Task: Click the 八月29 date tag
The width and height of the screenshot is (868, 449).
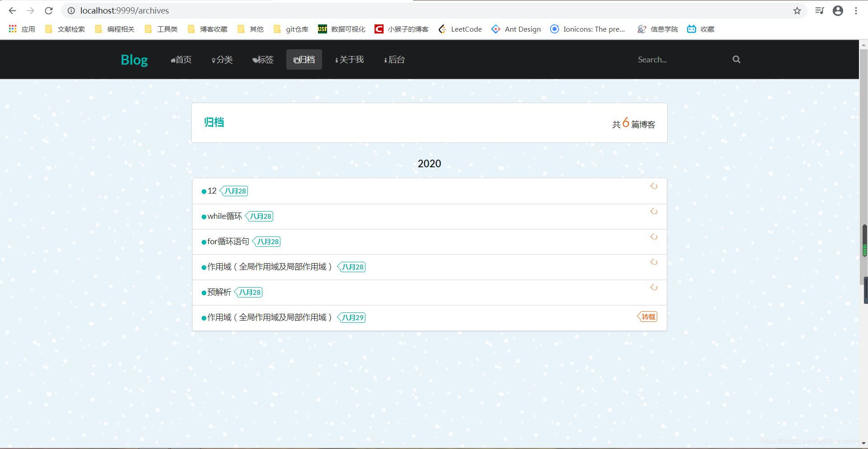Action: click(x=352, y=317)
